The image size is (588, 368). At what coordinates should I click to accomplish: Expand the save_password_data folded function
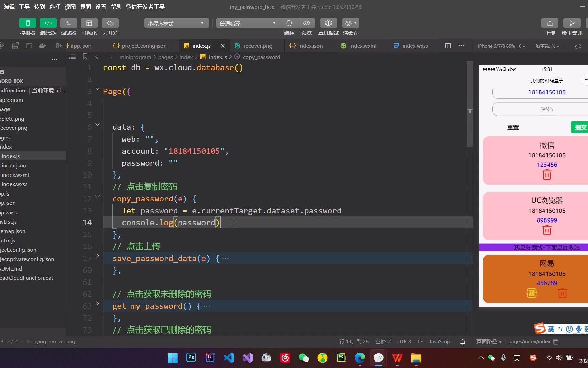point(98,256)
